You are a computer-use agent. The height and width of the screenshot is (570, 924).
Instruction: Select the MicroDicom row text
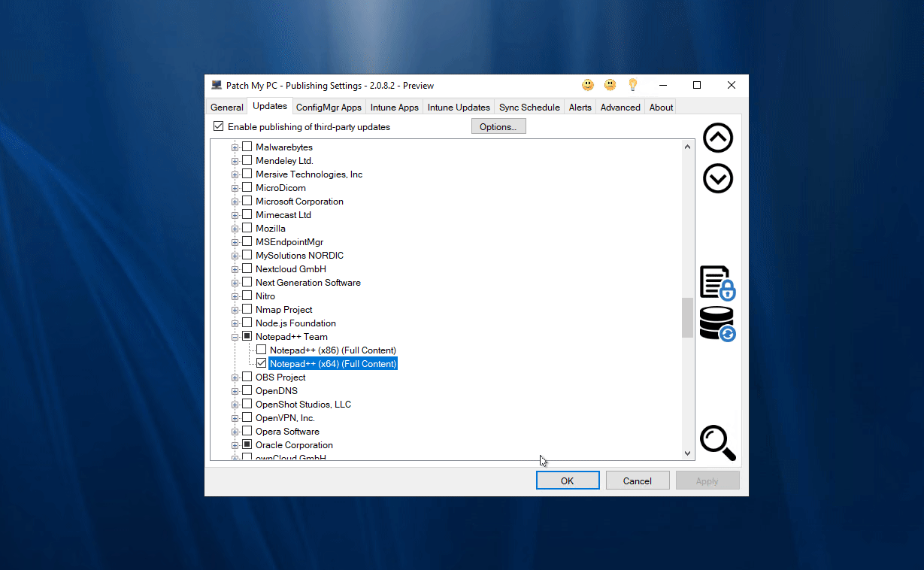(280, 187)
